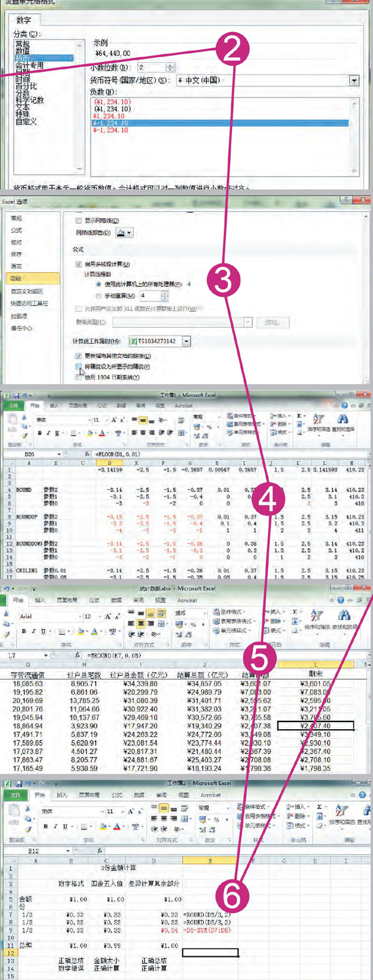Click Increase Font Size in 工作簿1 window

tap(113, 420)
